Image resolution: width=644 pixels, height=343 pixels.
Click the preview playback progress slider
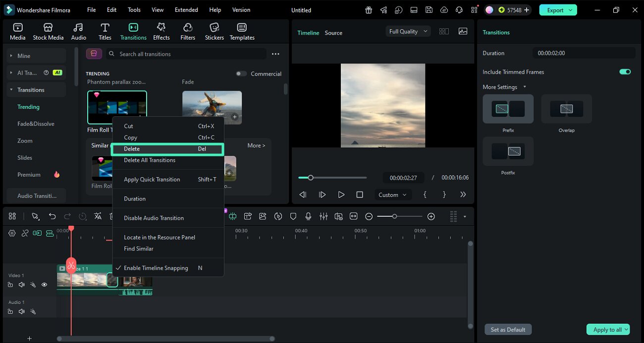[x=332, y=178]
